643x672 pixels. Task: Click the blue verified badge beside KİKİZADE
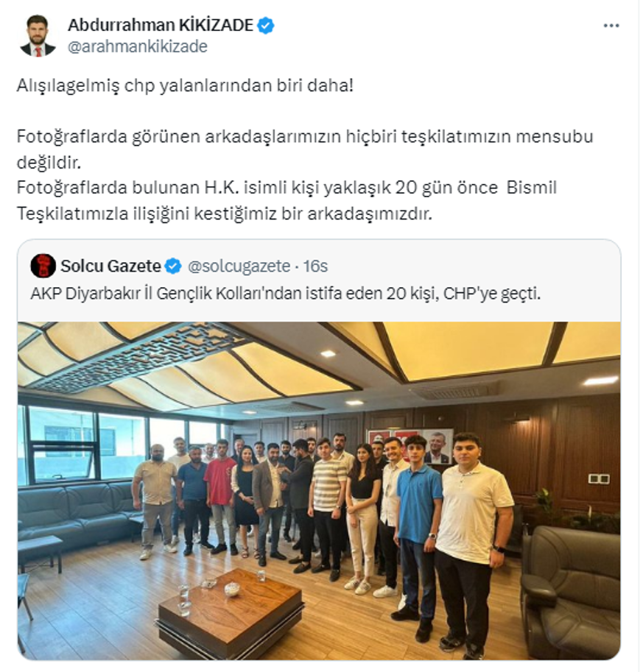click(x=265, y=25)
